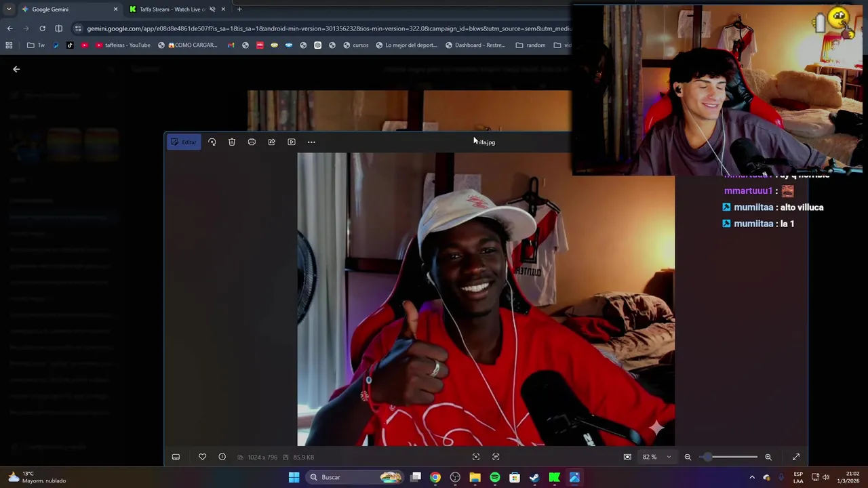
Task: Click the 1024 x 796 dimensions text
Action: coord(262,457)
